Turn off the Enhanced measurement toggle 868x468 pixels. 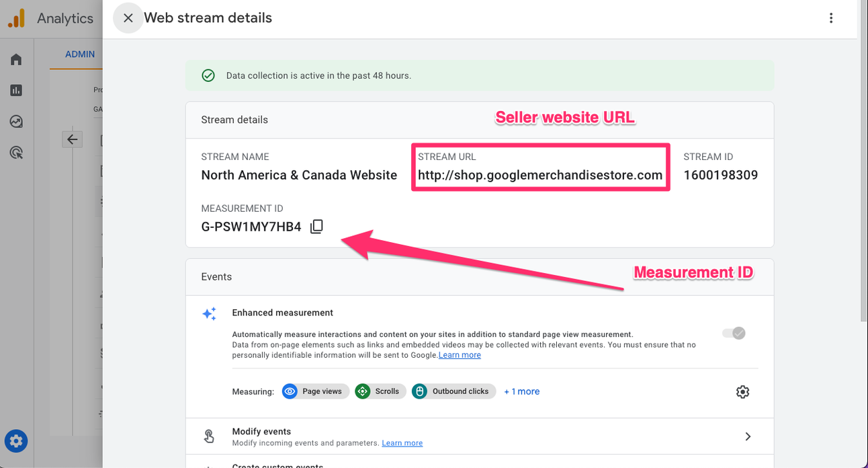coord(734,333)
